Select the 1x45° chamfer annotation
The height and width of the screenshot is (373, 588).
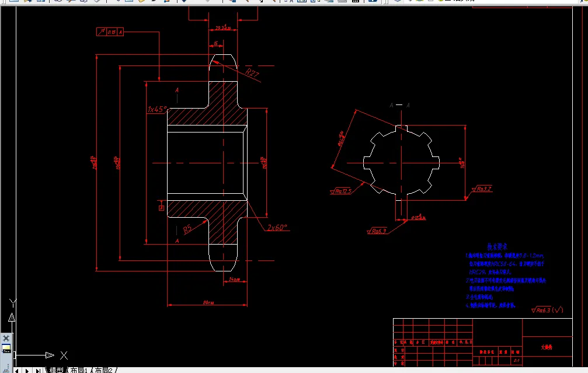click(x=157, y=109)
